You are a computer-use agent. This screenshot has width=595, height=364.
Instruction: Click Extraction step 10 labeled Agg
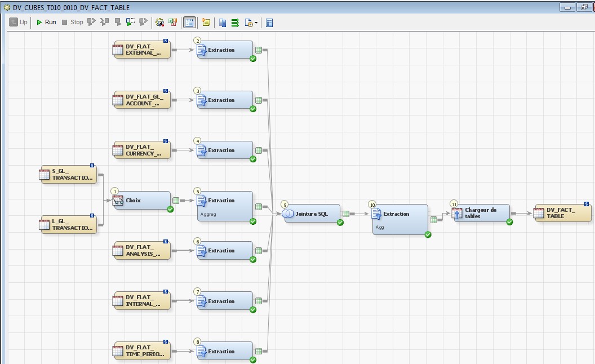coord(399,219)
